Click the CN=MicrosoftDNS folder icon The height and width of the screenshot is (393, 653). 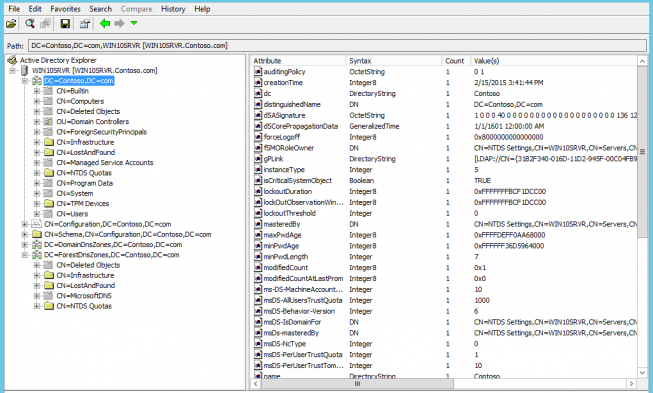tap(49, 296)
